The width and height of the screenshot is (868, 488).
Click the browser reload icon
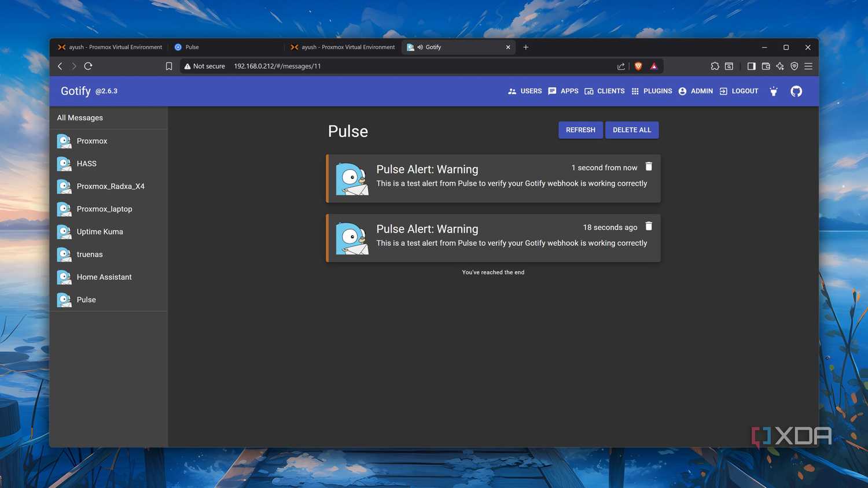tap(88, 66)
